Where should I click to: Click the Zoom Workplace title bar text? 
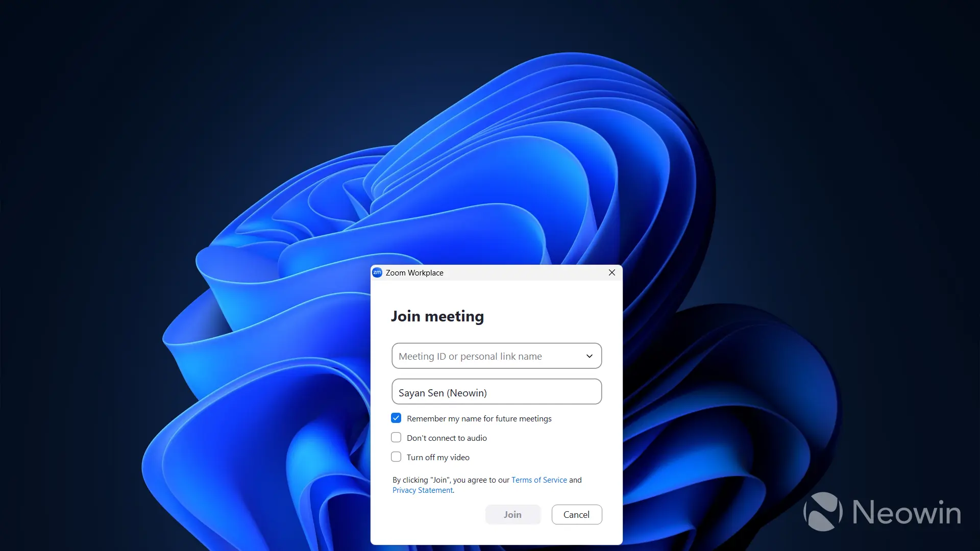click(x=414, y=273)
